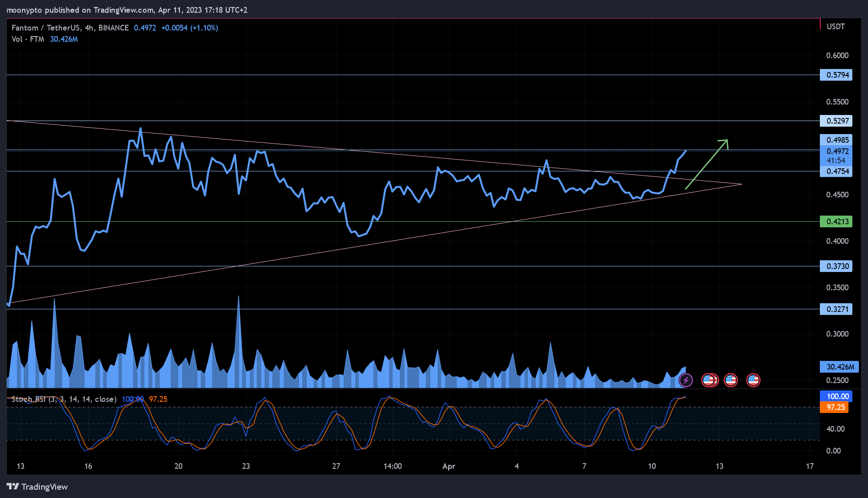Click the rightmost US flag economic event icon
This screenshot has width=868, height=498.
753,380
